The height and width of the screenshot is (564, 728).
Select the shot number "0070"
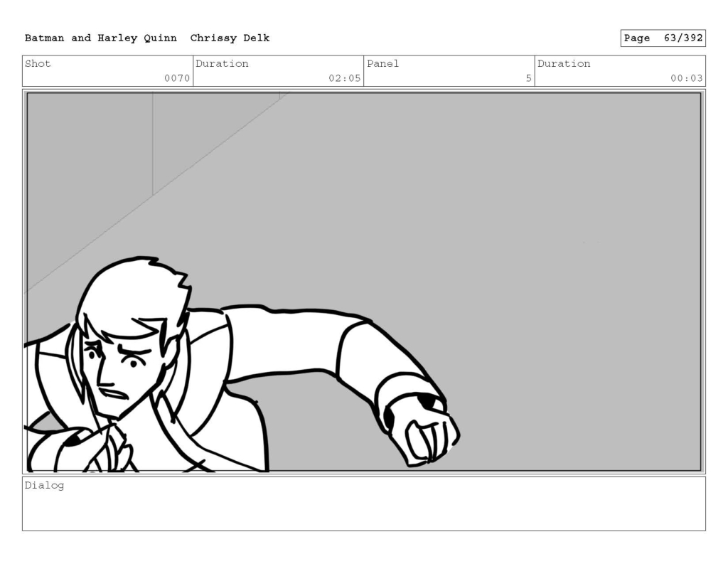coord(177,78)
